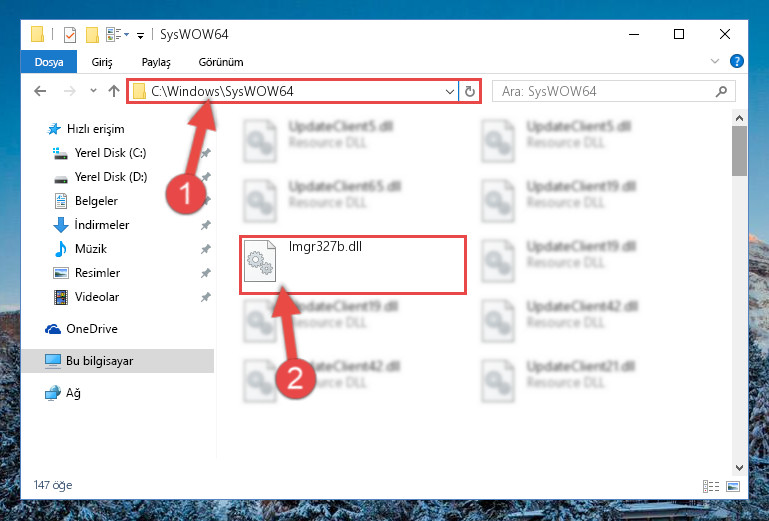Click the OneDrive cloud icon

53,329
